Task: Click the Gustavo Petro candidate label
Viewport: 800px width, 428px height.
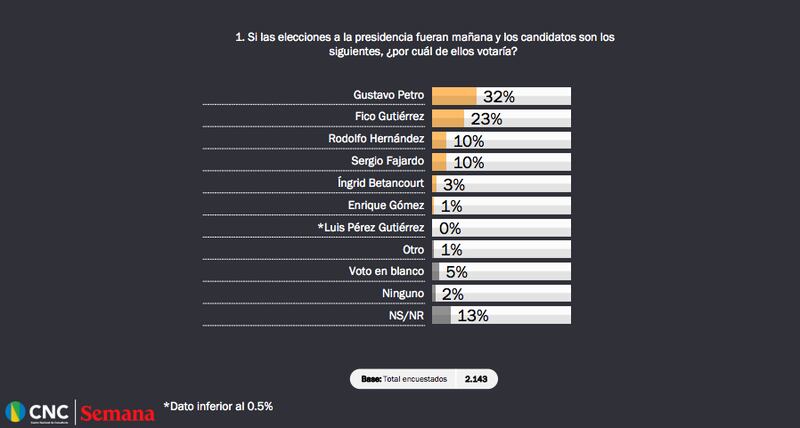Action: point(389,96)
